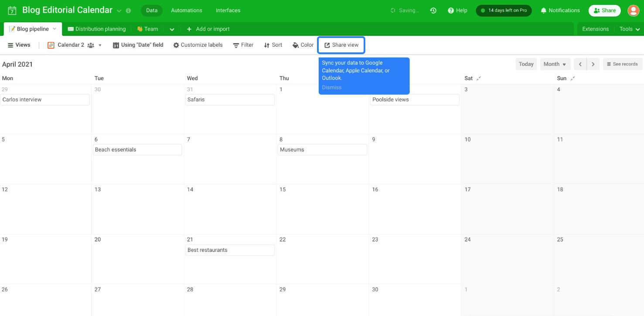The image size is (644, 316).
Task: Go to the next month
Action: 593,64
